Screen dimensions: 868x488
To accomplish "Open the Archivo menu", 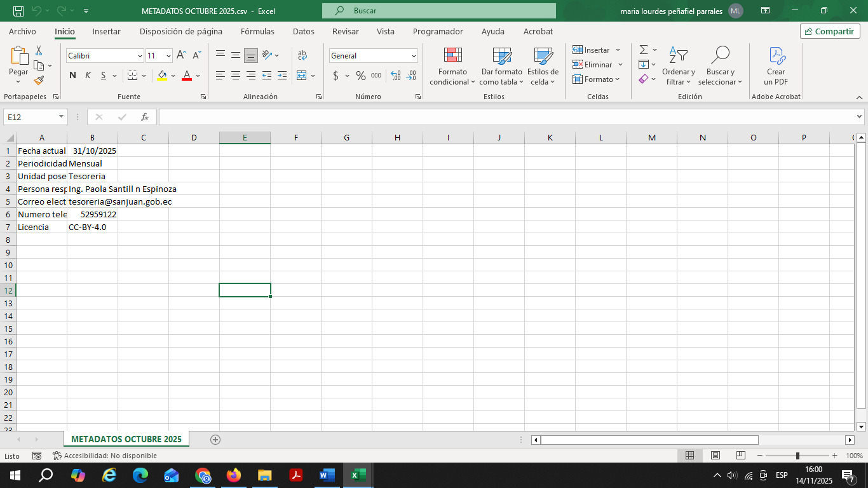I will click(22, 31).
